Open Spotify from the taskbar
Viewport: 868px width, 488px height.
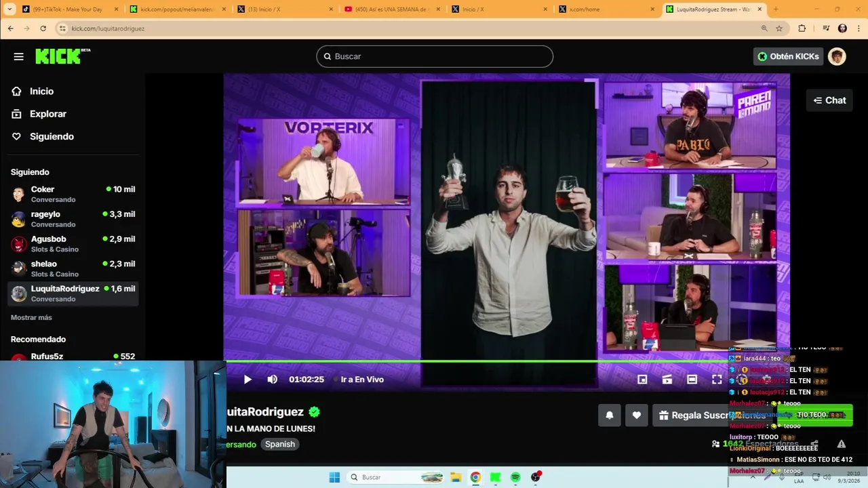tap(515, 477)
